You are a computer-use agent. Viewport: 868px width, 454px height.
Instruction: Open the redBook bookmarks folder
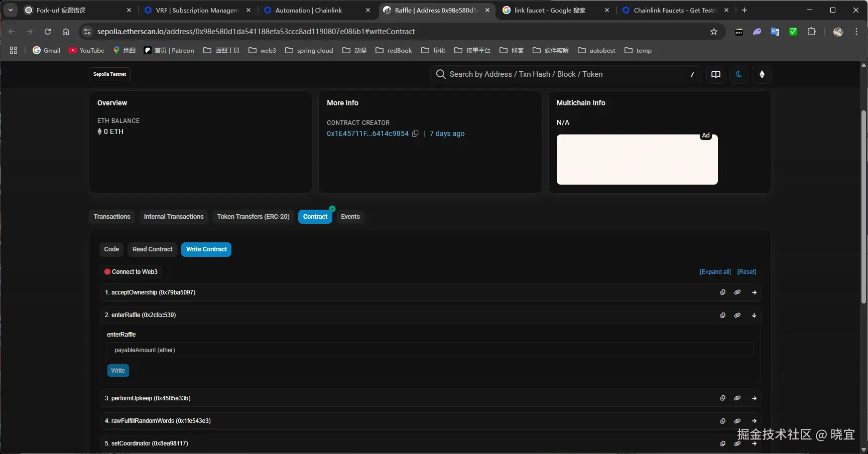coord(394,50)
